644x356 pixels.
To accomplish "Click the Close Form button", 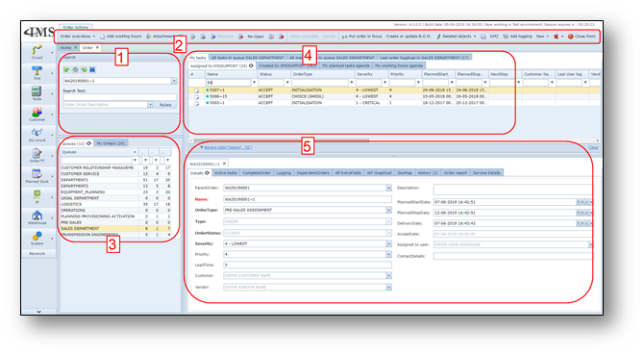I will point(582,37).
